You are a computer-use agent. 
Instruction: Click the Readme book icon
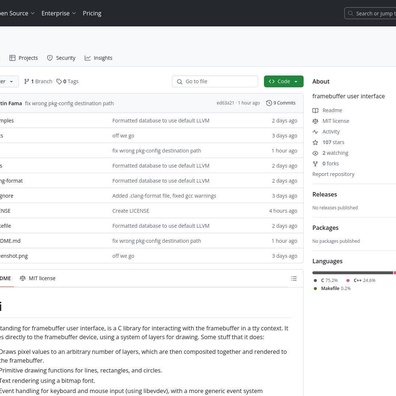315,110
